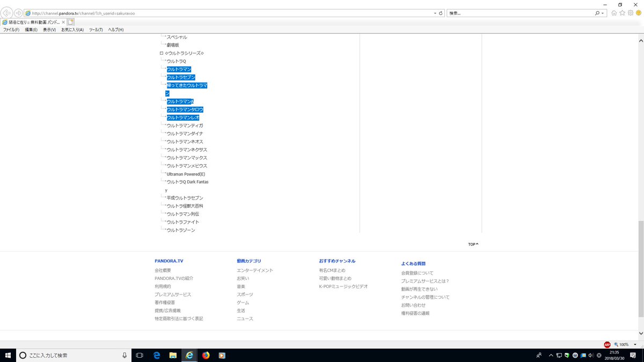Open a new tab button
Screen dimensions: 644x362
click(70, 22)
